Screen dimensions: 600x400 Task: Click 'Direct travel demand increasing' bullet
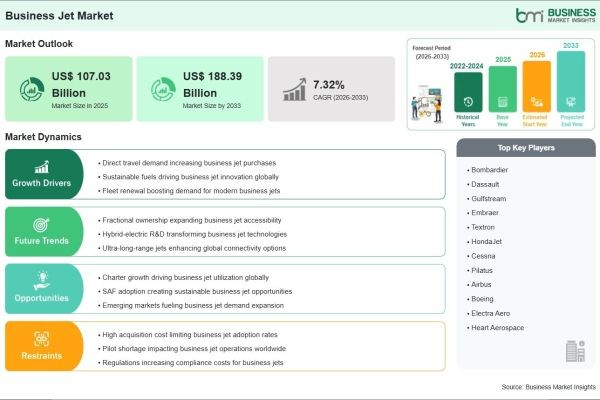tap(189, 163)
